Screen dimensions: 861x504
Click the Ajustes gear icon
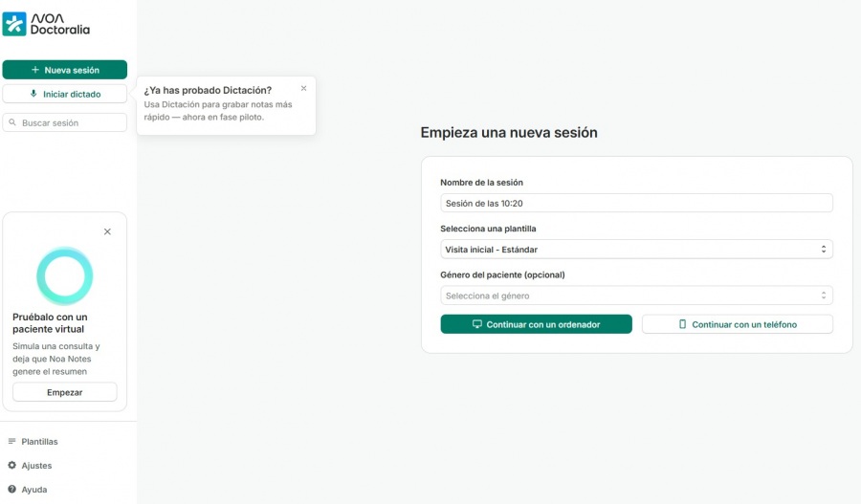[x=12, y=465]
